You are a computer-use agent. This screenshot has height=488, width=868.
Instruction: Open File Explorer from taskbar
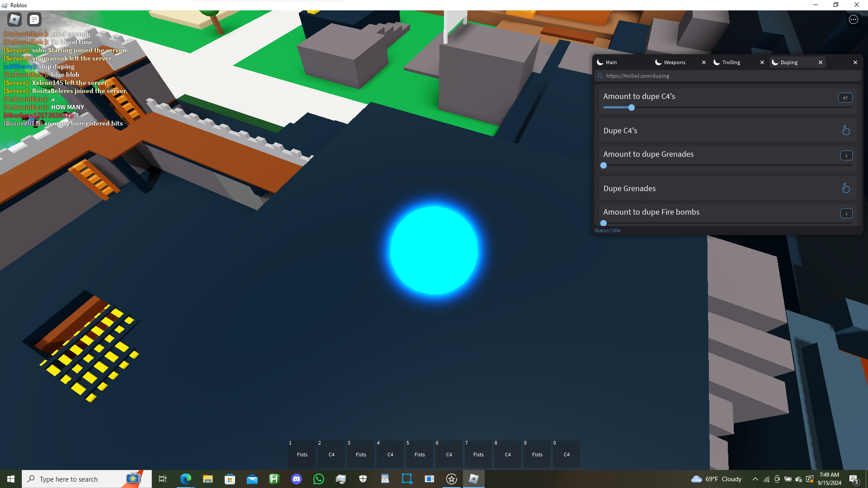coord(208,479)
